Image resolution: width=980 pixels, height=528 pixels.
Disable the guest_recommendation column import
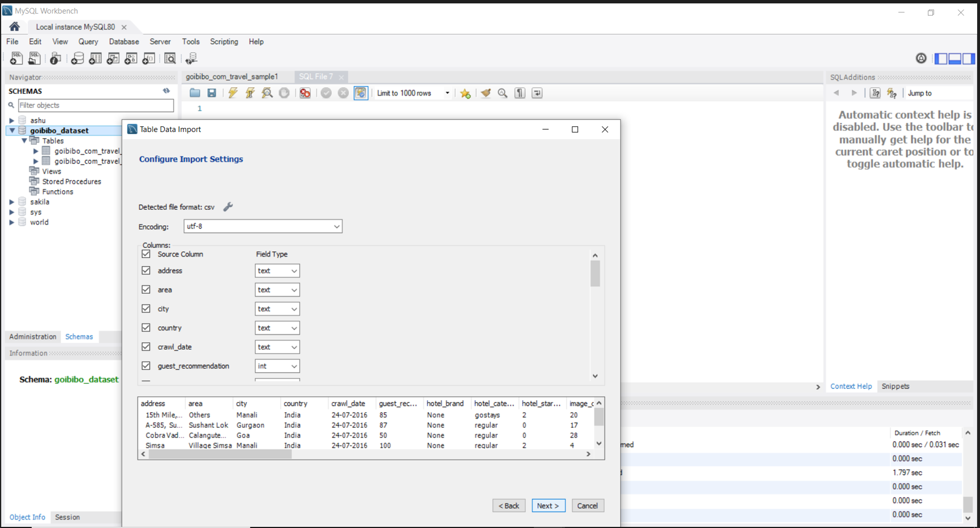(146, 366)
